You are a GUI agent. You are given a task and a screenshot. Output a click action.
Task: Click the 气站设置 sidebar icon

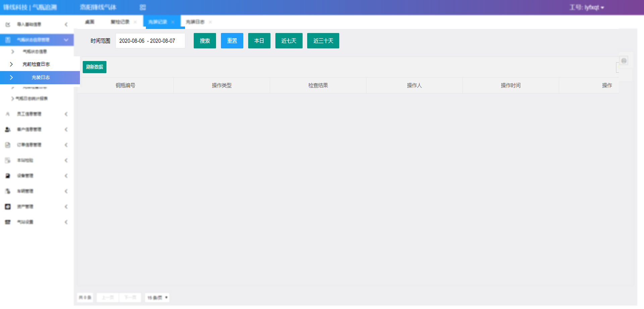point(8,222)
